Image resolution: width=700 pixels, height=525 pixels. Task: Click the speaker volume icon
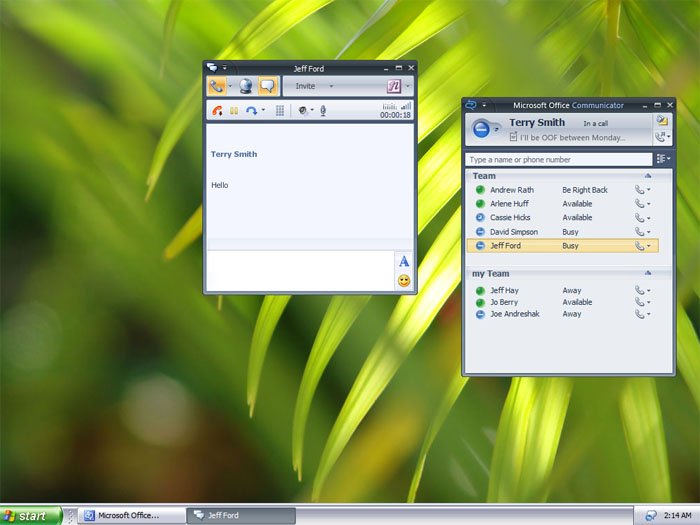tap(303, 111)
